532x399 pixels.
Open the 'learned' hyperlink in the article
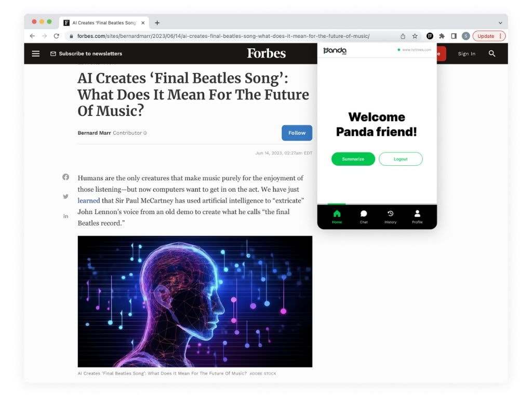[89, 201]
